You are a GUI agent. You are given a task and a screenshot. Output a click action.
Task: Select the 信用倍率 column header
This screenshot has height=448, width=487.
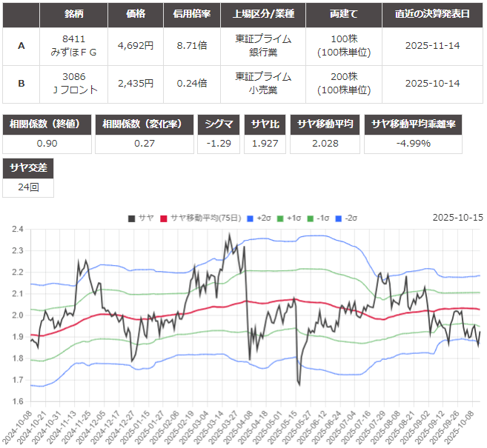191,15
